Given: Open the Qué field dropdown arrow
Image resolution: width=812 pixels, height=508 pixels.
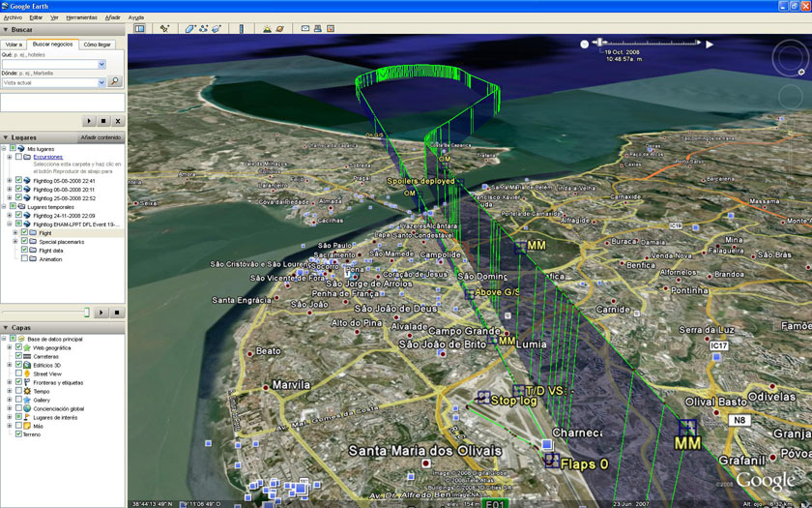Looking at the screenshot, I should pos(101,64).
